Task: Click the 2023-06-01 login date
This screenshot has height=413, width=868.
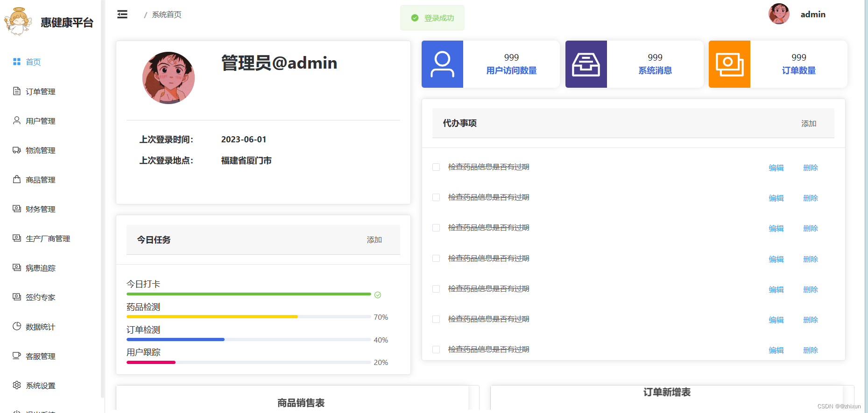Action: tap(244, 140)
